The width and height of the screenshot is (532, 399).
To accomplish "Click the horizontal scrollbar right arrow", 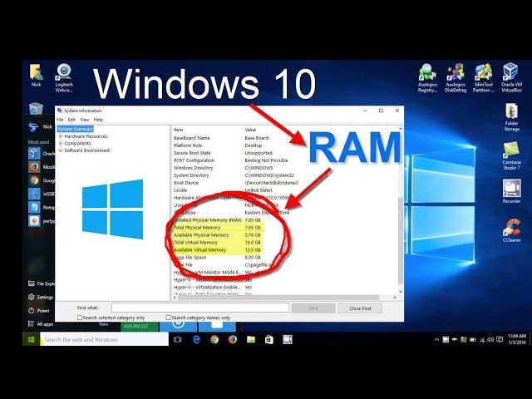I will [395, 298].
